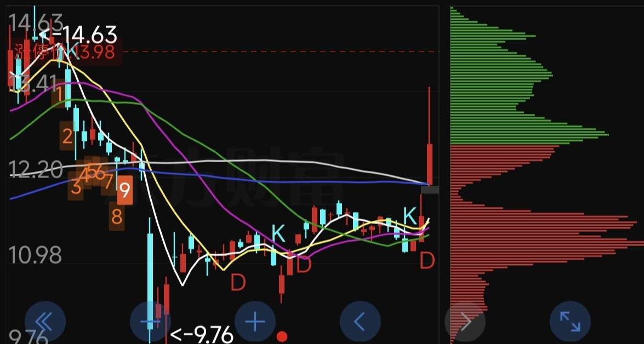
Task: Select the latest tall red candlestick
Action: [x=430, y=164]
